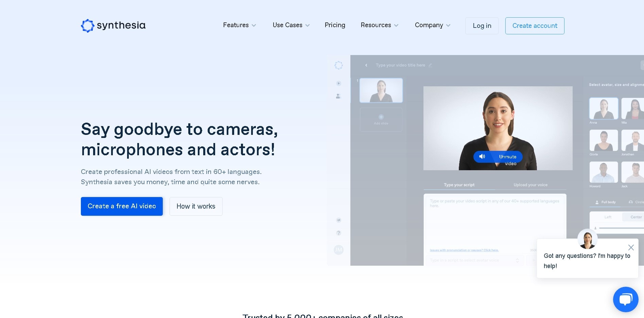The width and height of the screenshot is (644, 318).
Task: Unmute the demo video
Action: pos(498,157)
